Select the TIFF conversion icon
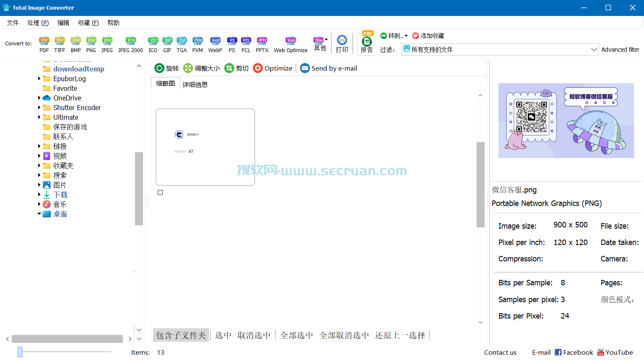 pos(60,44)
